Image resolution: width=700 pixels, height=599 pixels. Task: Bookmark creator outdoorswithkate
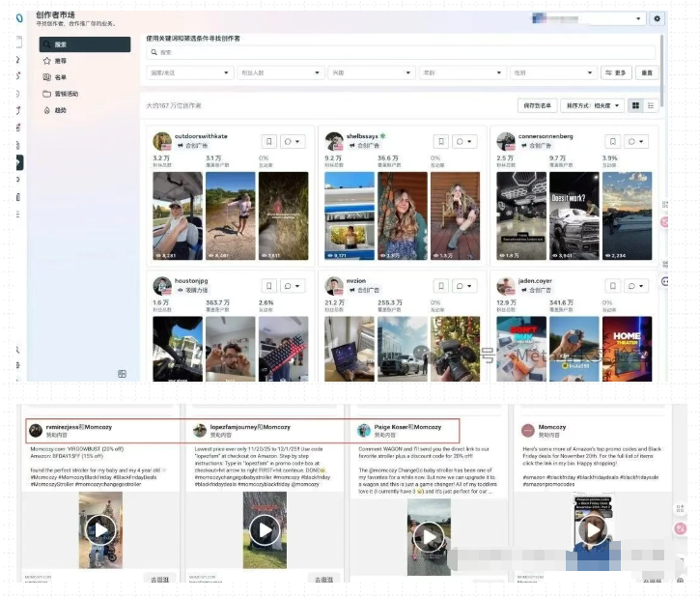[x=268, y=141]
